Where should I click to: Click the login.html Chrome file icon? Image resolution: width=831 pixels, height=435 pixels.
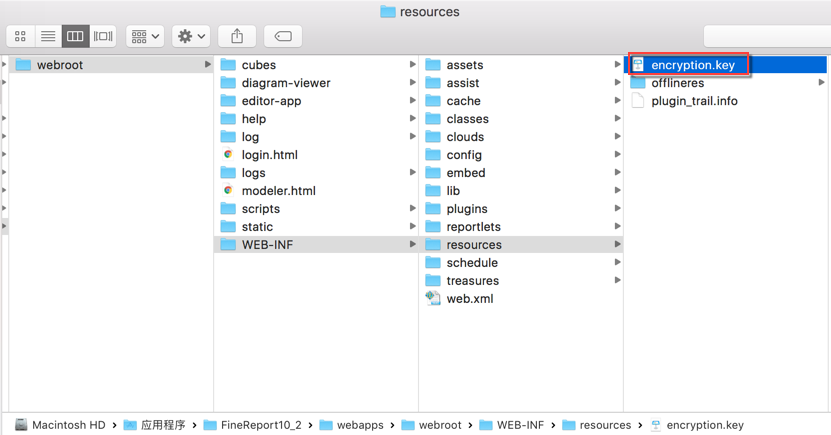(228, 155)
